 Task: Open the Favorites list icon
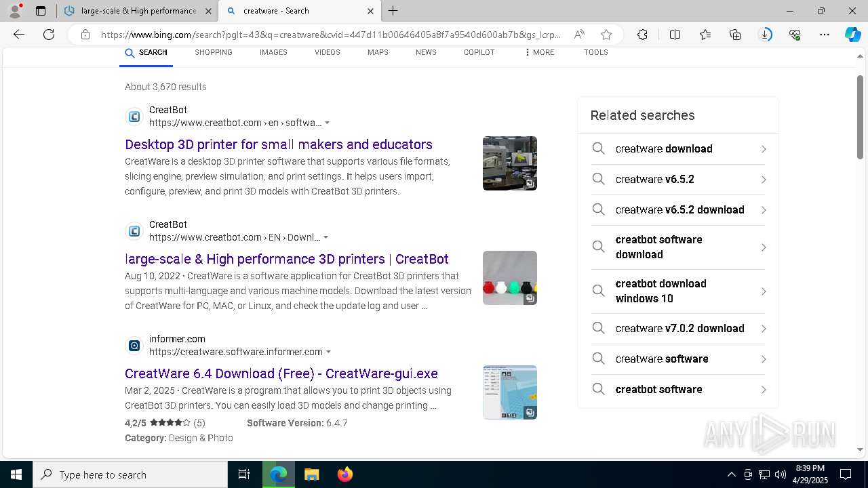pyautogui.click(x=705, y=35)
